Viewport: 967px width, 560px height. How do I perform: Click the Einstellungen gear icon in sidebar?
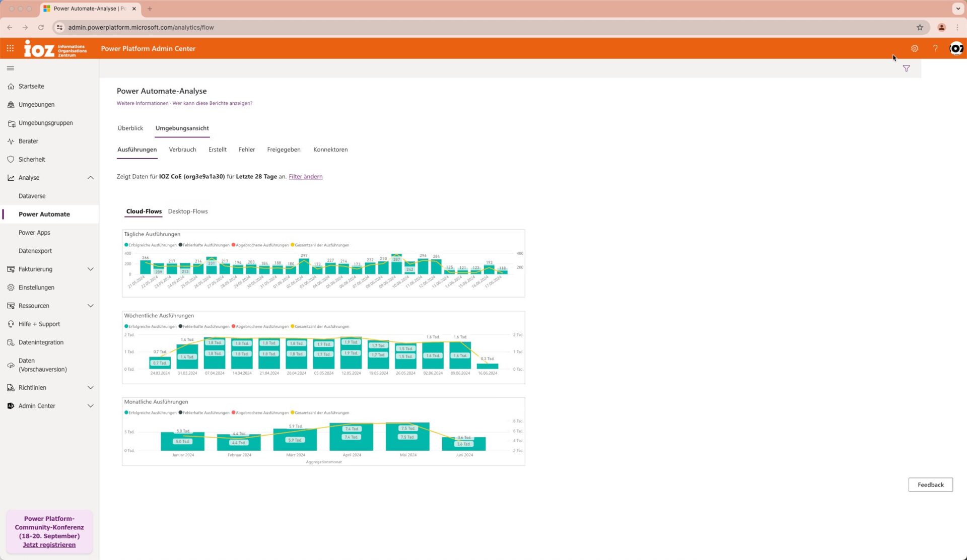point(11,288)
